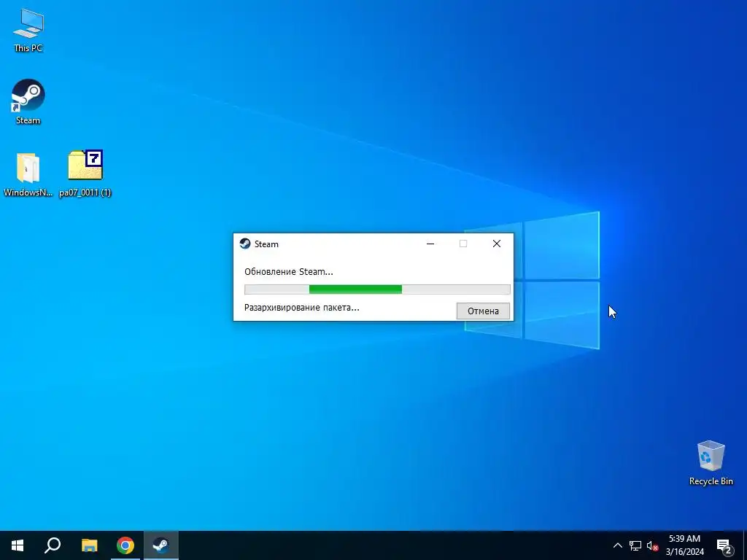The width and height of the screenshot is (747, 560).
Task: Open the Recycle Bin icon
Action: [711, 463]
